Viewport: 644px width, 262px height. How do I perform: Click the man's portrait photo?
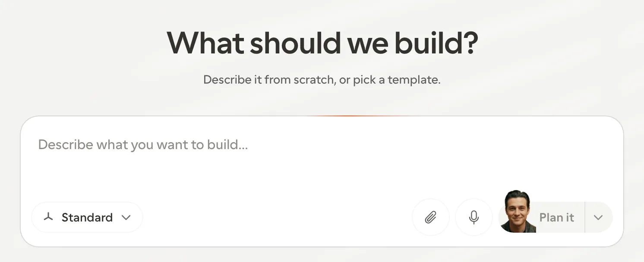click(518, 212)
